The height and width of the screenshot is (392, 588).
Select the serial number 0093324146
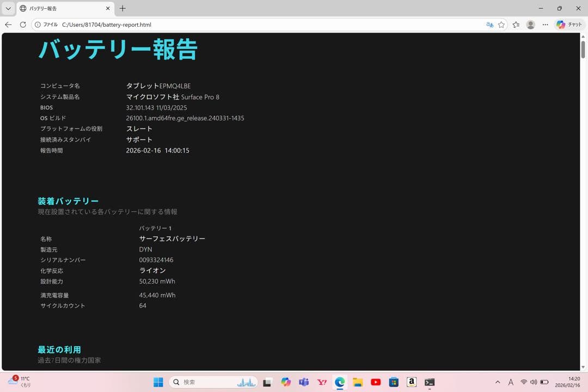point(156,260)
